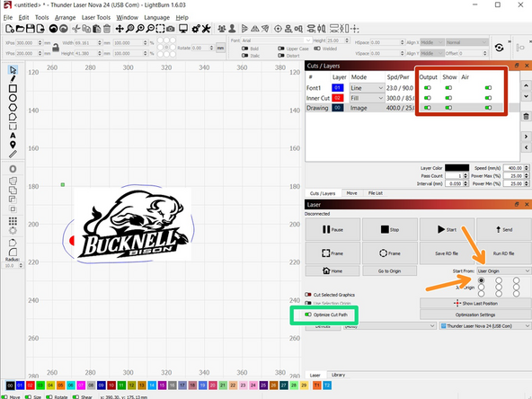This screenshot has width=532, height=399.
Task: Open the Align X Middle dropdown
Action: (x=432, y=42)
